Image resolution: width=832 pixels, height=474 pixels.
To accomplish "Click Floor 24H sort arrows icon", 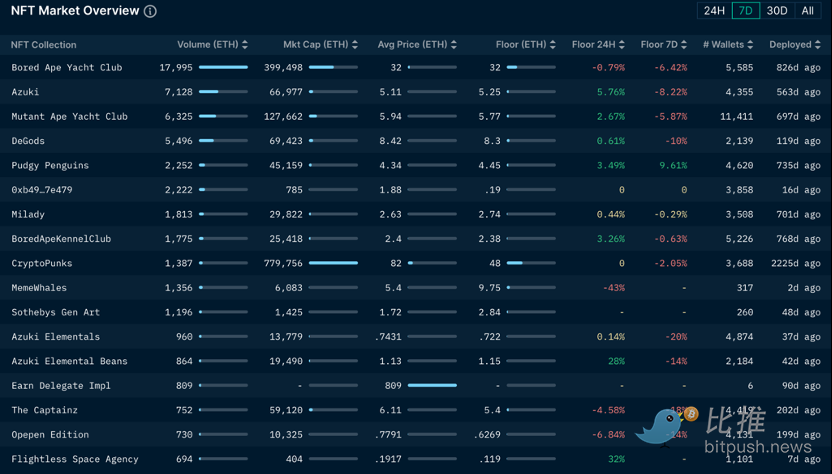I will (x=622, y=45).
